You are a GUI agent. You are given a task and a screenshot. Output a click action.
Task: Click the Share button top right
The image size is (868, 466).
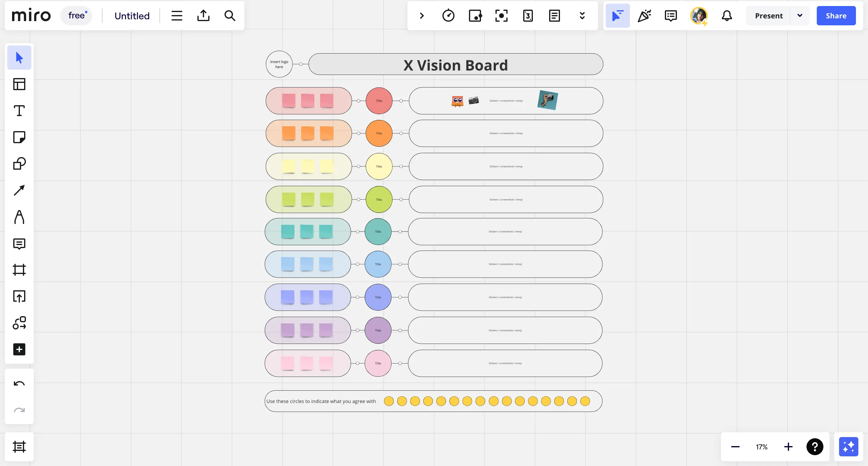[x=836, y=15]
